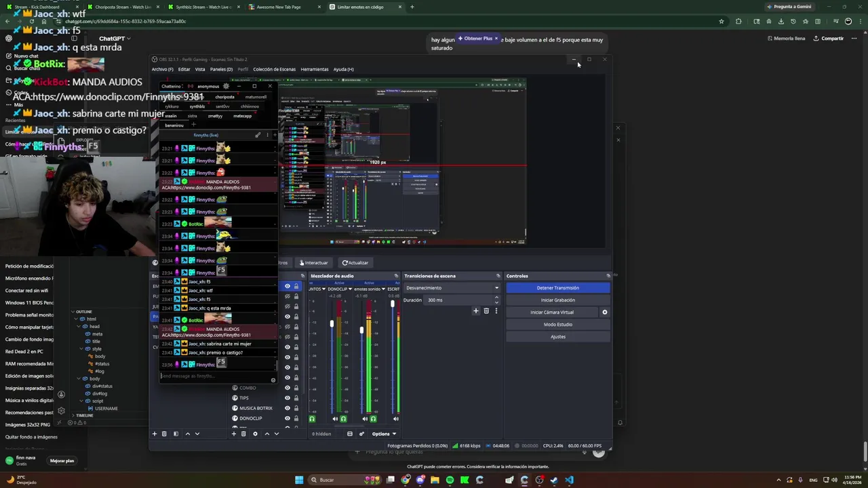Click the Mejorar plan button

(x=62, y=461)
